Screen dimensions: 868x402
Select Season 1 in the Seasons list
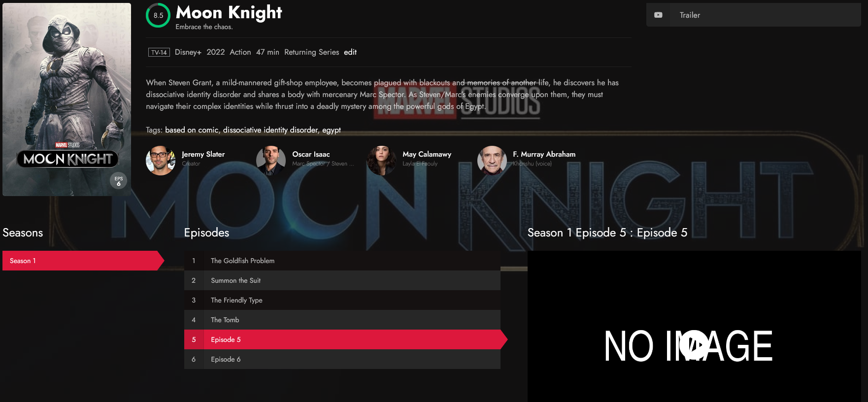[83, 261]
